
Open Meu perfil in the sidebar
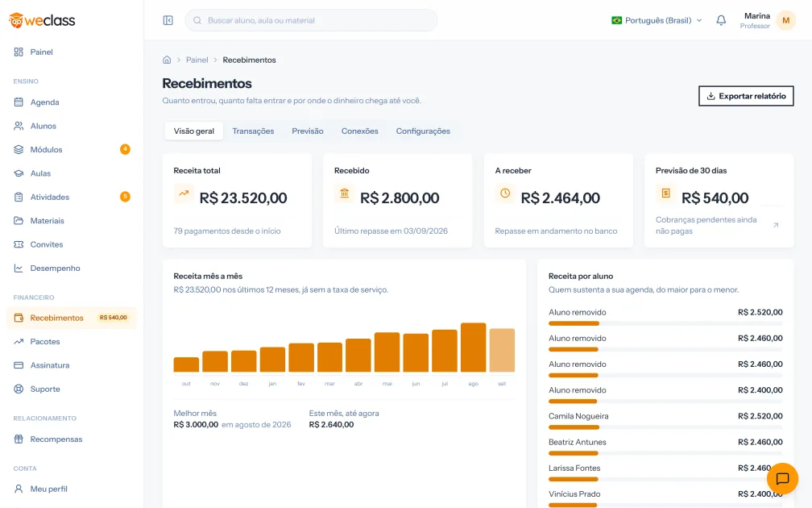(72, 489)
